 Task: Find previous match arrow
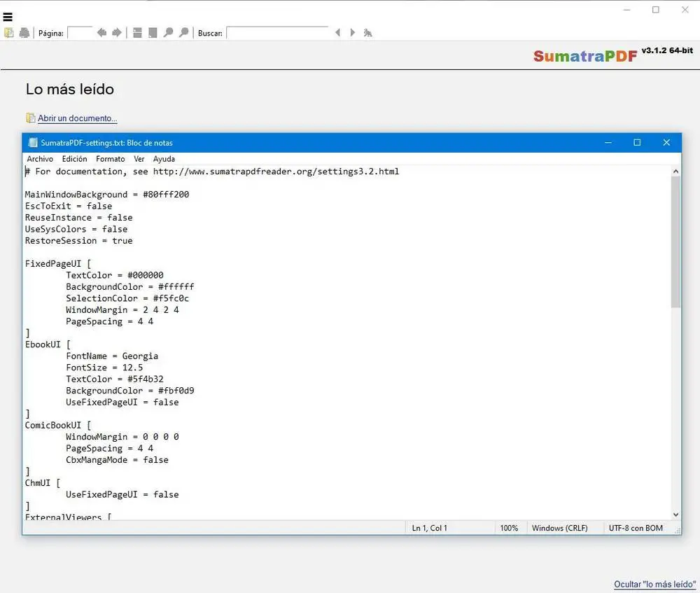pos(338,33)
